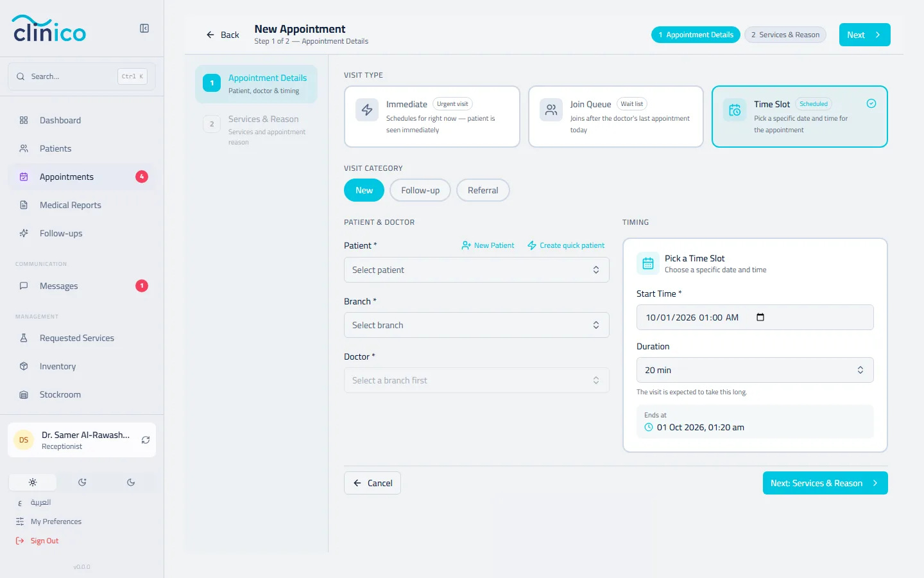Click the Clinico logo
Image resolution: width=924 pixels, height=578 pixels.
point(49,28)
